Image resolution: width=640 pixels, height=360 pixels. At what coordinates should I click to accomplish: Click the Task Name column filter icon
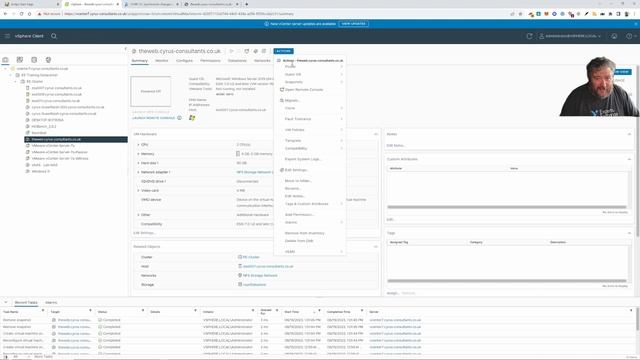[43, 311]
